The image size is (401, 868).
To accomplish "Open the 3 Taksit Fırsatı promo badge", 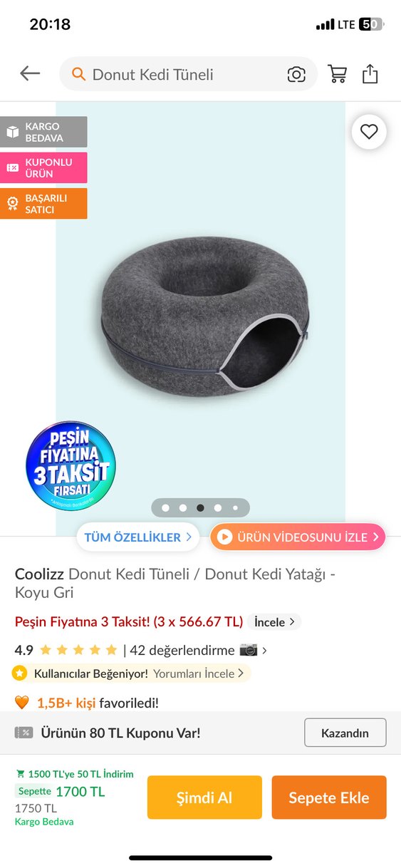I will 70,466.
